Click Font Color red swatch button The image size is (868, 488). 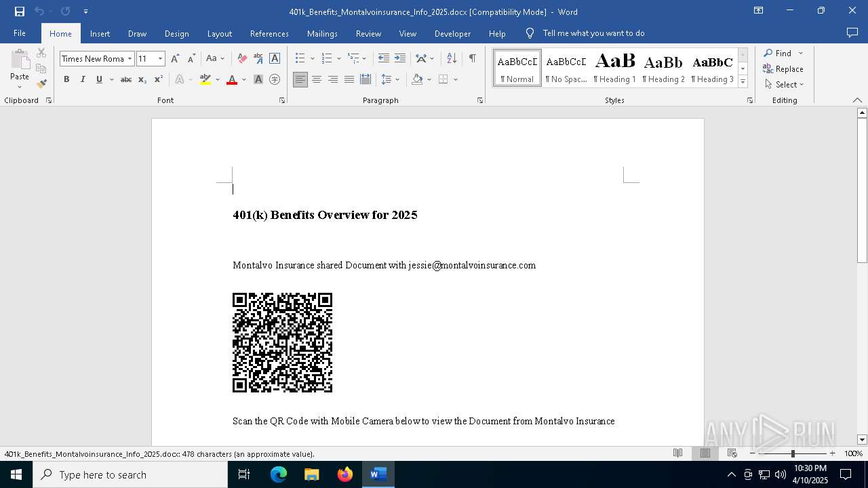[232, 79]
